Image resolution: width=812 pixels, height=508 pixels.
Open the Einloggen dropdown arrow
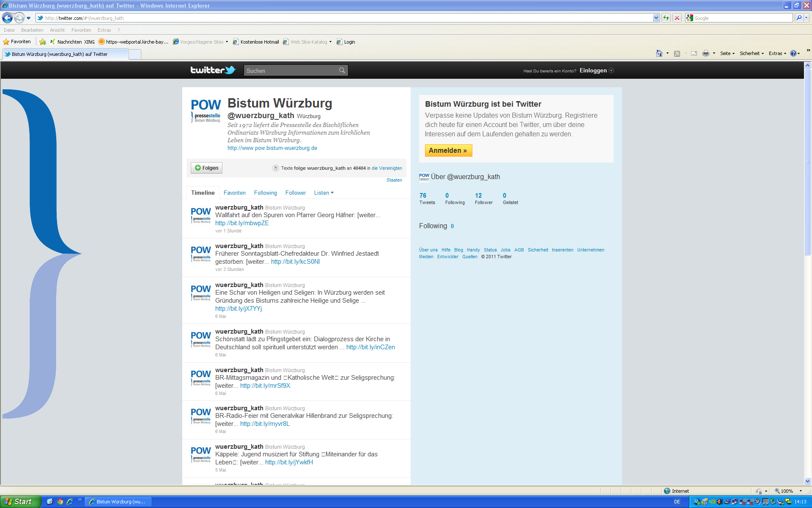[x=612, y=71]
